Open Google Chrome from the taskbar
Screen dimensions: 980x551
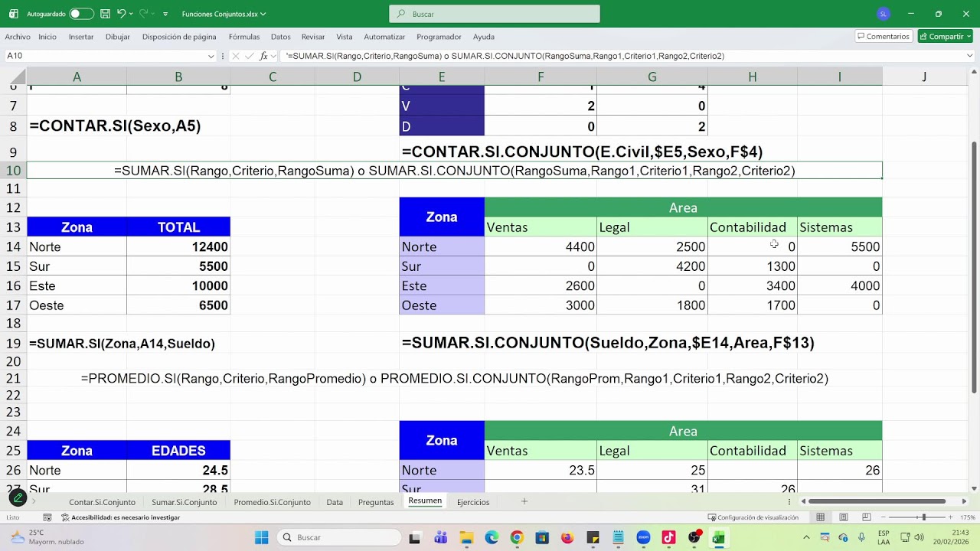coord(517,537)
